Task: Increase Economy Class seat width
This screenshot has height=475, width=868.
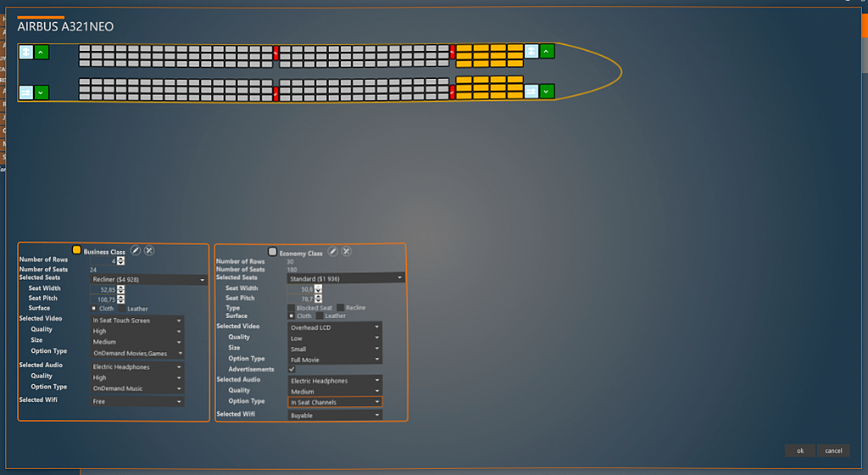Action: pyautogui.click(x=319, y=287)
